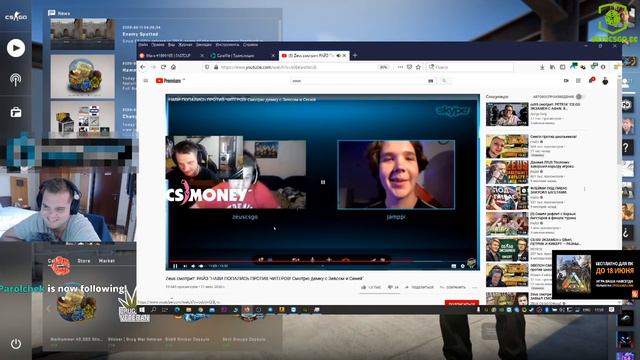The height and width of the screenshot is (360, 640).
Task: Open the Windows notification center icon
Action: (611, 310)
